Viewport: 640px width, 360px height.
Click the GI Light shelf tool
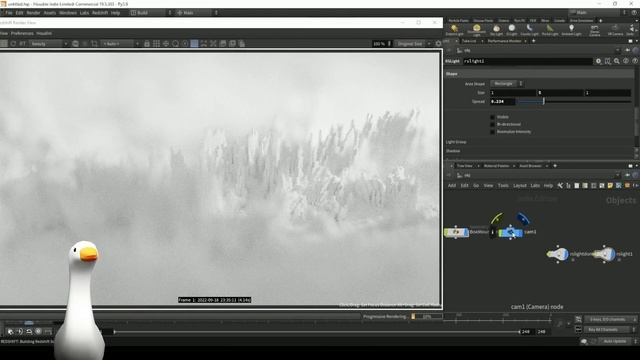point(512,30)
